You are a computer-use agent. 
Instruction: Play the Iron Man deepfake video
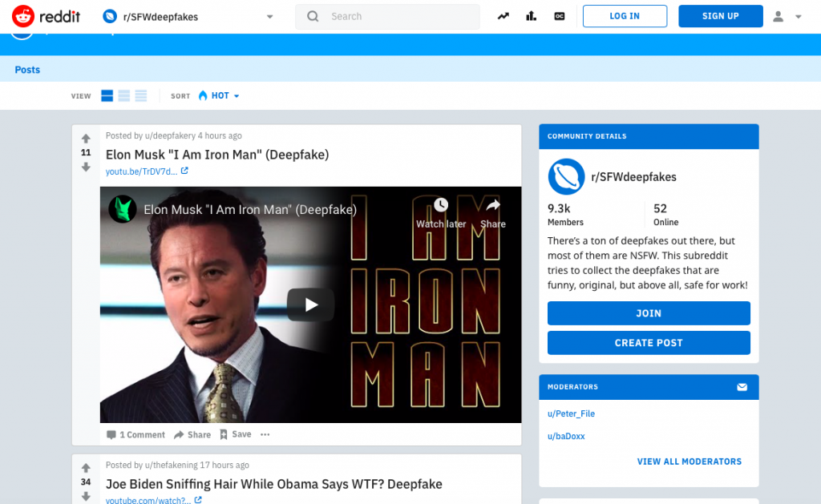tap(310, 304)
